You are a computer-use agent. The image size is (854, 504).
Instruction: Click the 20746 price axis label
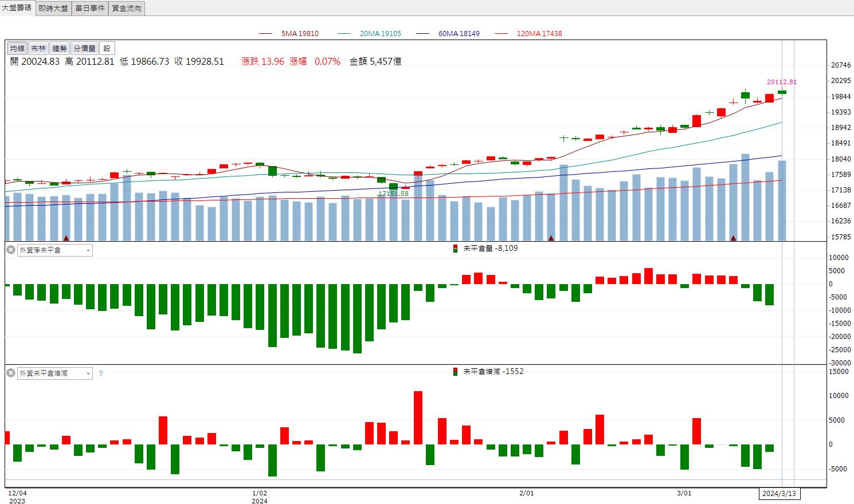click(x=841, y=65)
